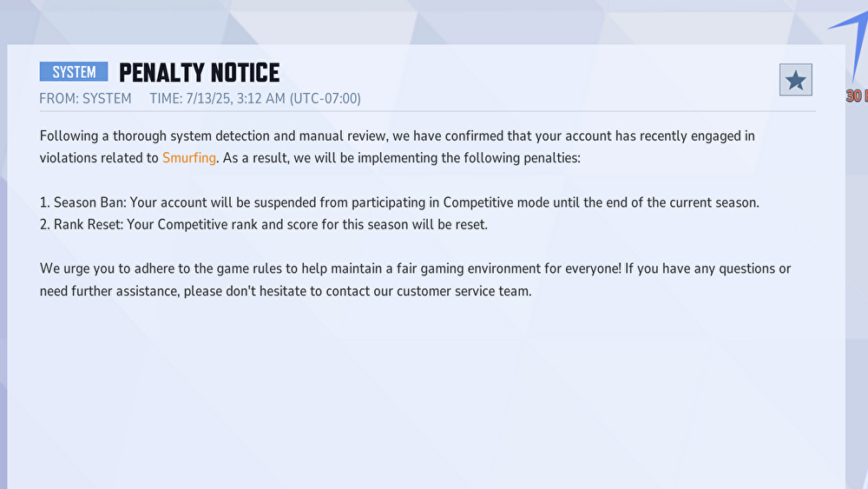The image size is (868, 489).
Task: Click the divider line under the header
Action: [x=427, y=111]
